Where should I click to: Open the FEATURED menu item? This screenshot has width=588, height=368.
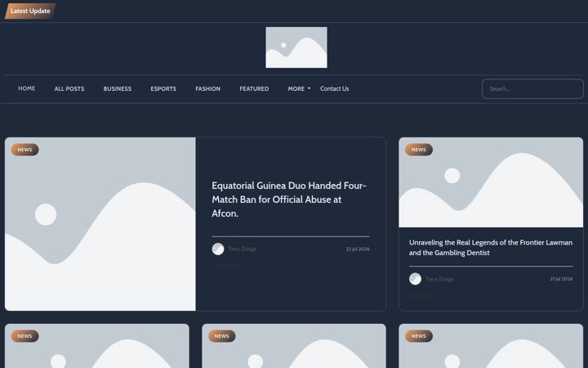254,88
